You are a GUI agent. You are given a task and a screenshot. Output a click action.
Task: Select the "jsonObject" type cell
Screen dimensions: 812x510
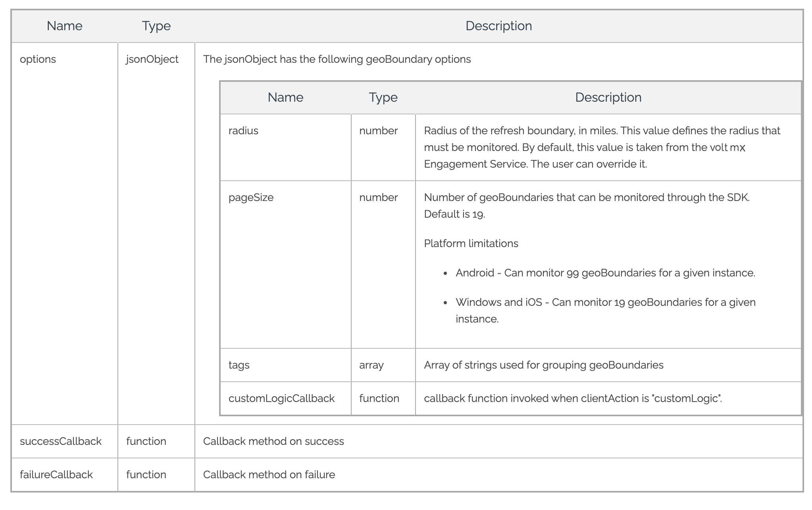(x=152, y=59)
